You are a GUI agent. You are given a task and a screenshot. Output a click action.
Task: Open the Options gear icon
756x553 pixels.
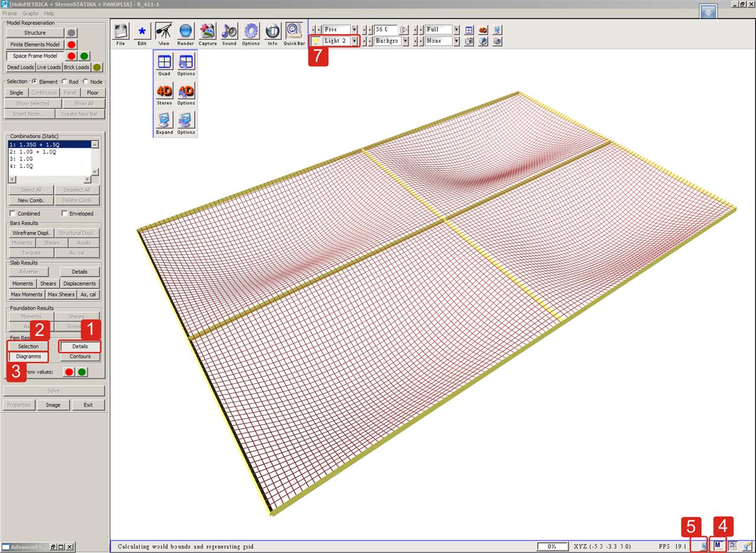tap(251, 32)
